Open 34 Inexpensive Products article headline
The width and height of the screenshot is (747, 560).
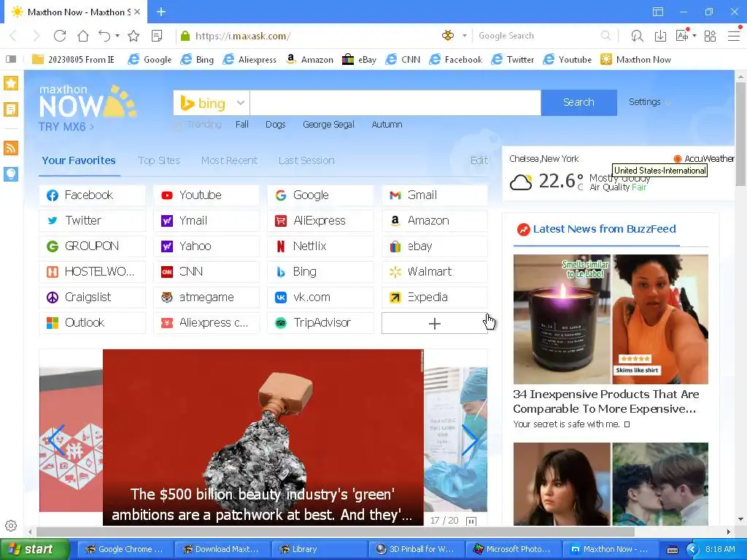[x=606, y=402]
